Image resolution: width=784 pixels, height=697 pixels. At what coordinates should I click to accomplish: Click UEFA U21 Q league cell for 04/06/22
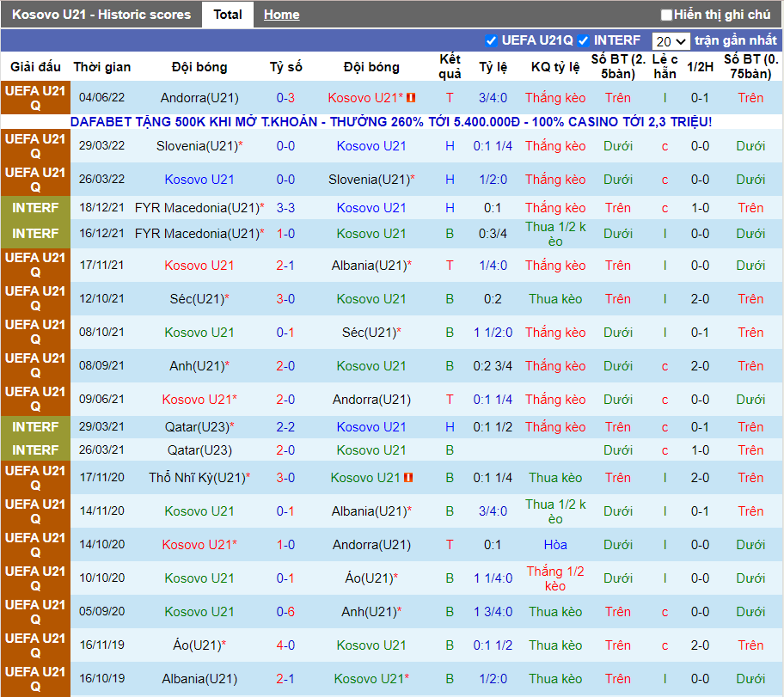[x=35, y=98]
